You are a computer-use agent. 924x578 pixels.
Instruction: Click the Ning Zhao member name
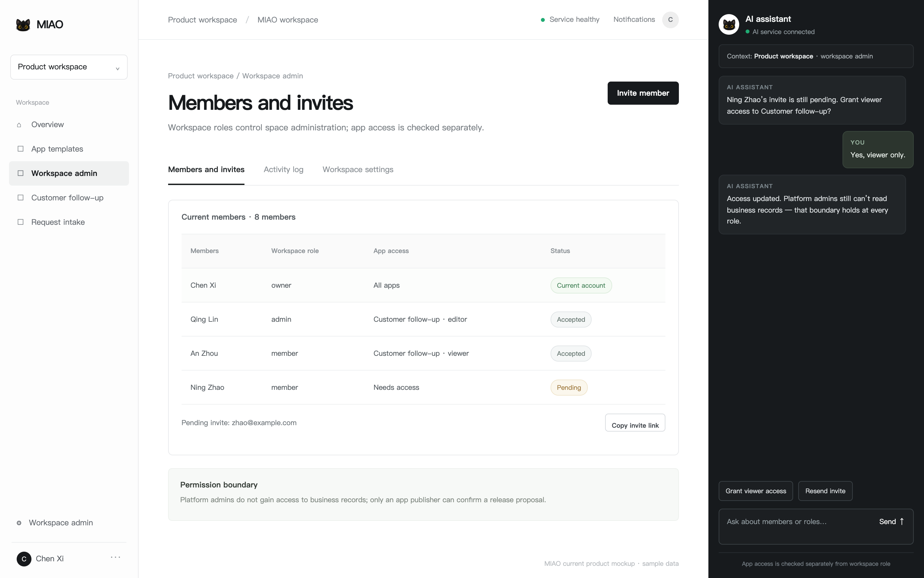(x=207, y=388)
